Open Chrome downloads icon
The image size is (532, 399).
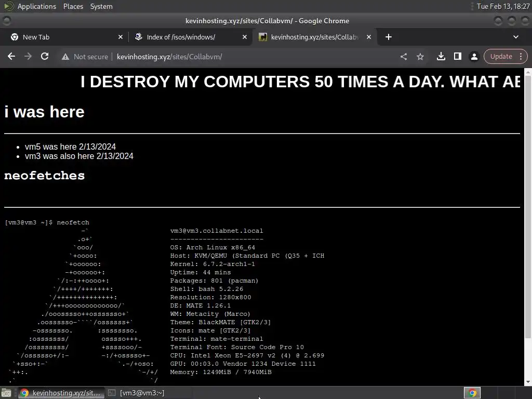point(441,56)
